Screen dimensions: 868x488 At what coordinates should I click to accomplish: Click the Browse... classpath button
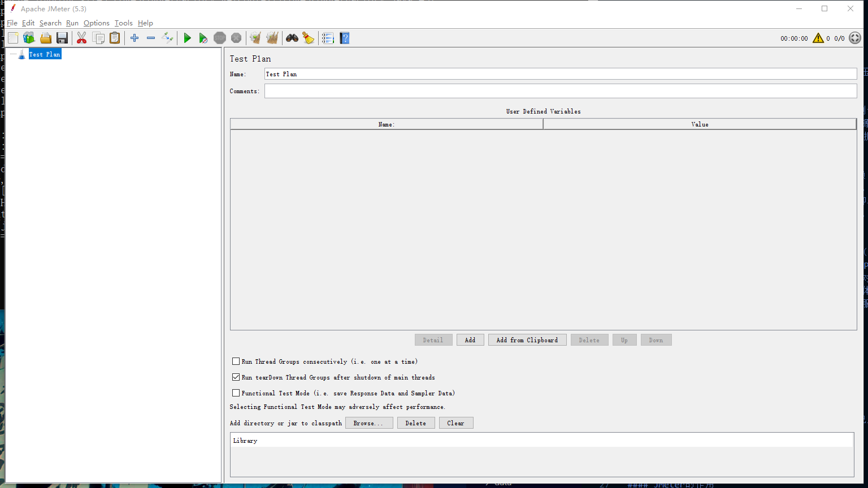tap(369, 423)
